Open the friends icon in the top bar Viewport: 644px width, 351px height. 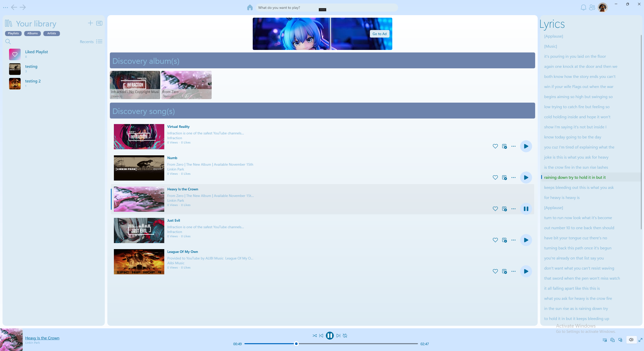click(592, 8)
